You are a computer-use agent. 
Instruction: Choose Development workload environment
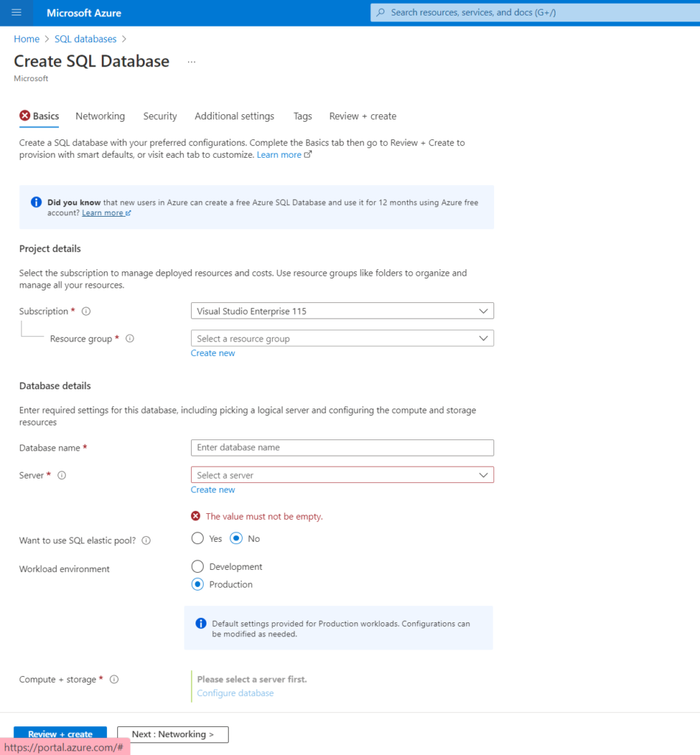point(198,566)
